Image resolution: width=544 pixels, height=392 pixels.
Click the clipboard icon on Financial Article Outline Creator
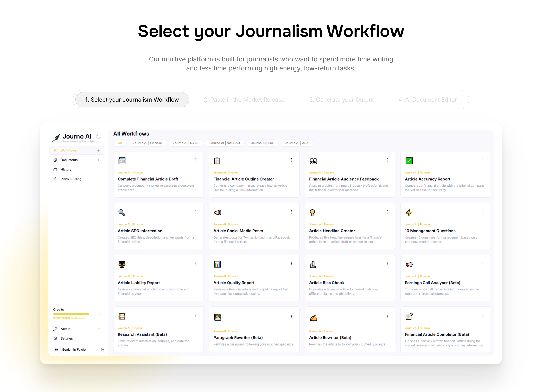click(x=217, y=161)
